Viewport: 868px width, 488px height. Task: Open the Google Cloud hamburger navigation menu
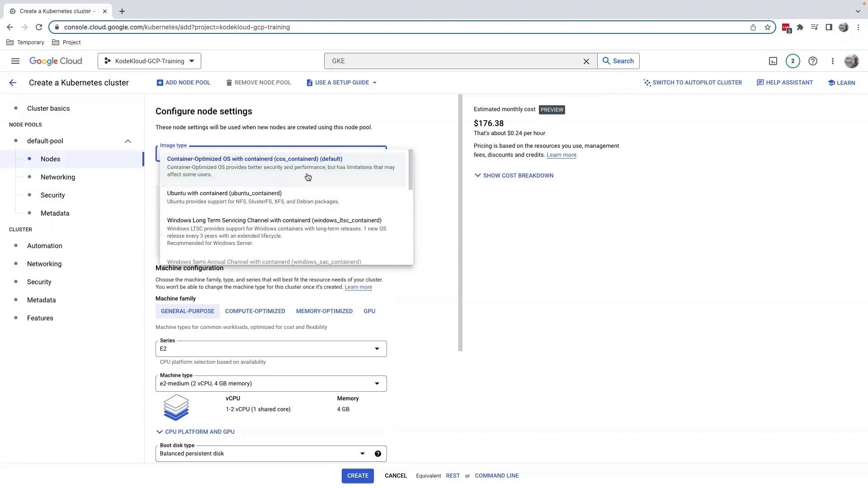(15, 61)
